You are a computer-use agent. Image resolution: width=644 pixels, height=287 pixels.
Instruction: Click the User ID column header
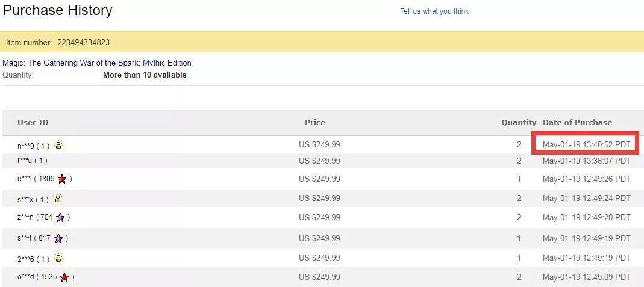pyautogui.click(x=33, y=123)
